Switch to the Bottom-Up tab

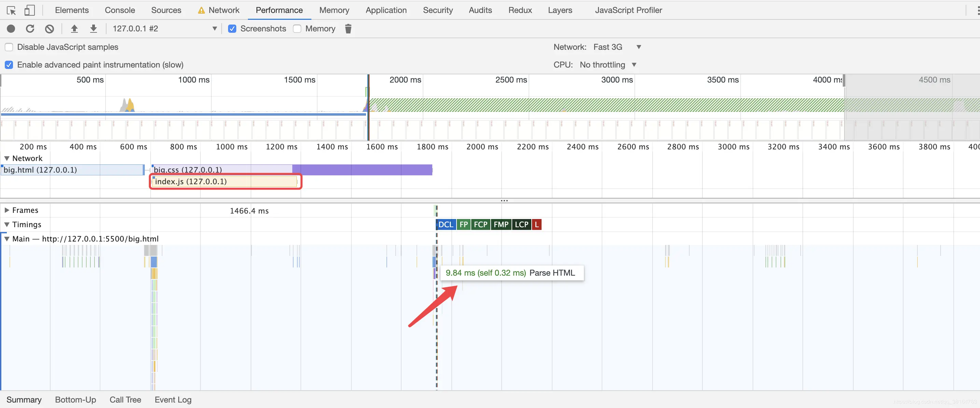[x=75, y=399]
